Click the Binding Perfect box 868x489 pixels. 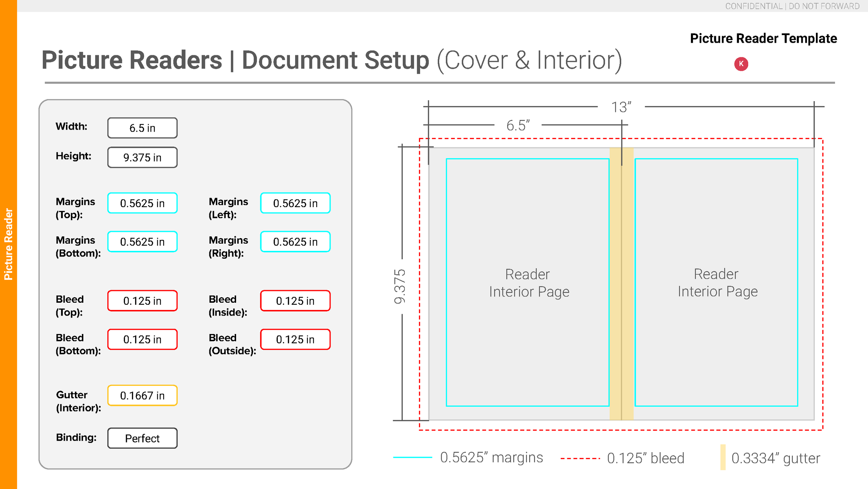(142, 438)
